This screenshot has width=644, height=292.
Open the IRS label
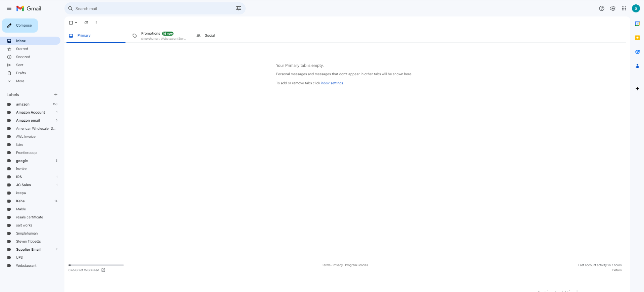point(30,177)
